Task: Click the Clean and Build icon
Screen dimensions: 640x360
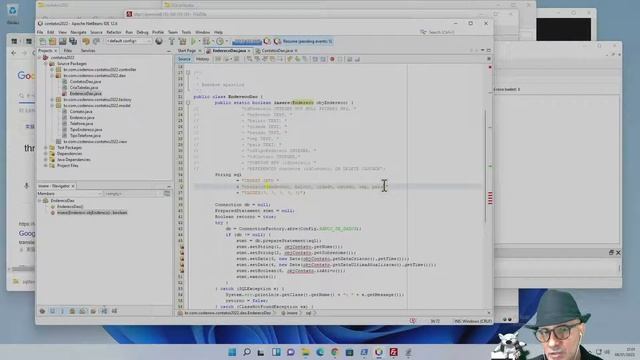Action: pos(182,41)
